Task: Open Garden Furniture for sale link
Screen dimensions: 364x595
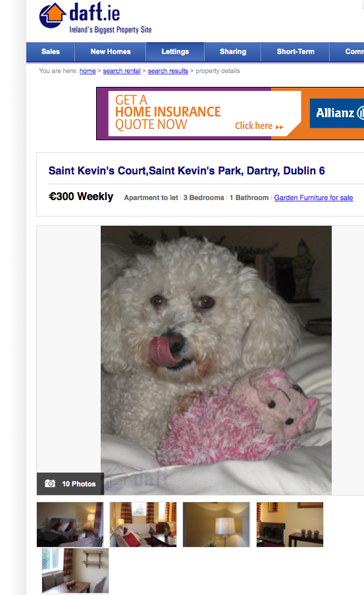Action: 313,197
